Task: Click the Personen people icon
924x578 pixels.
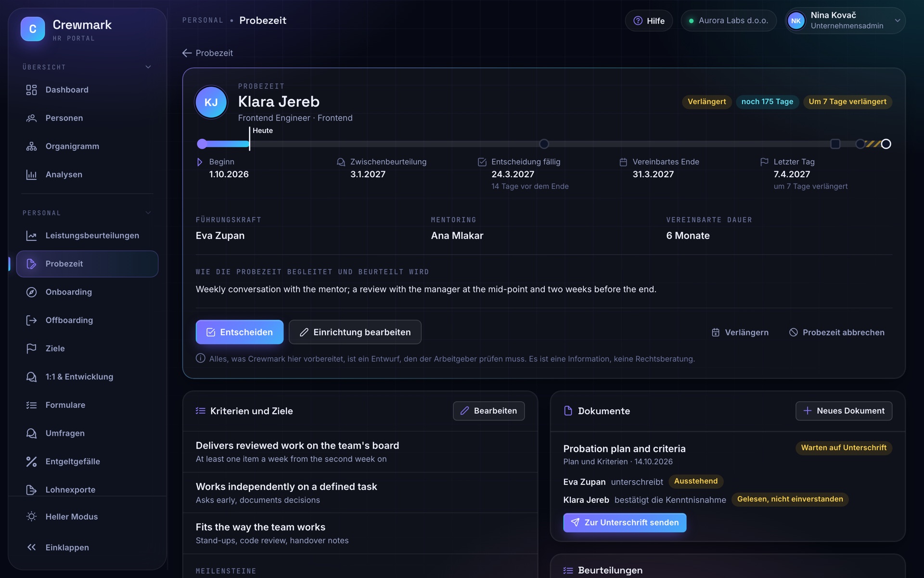Action: tap(31, 118)
